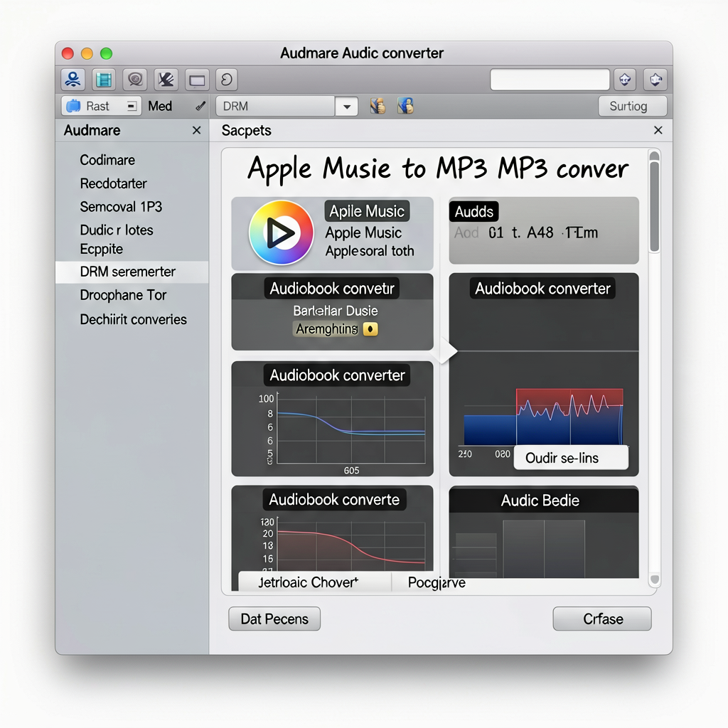
Task: Click the Apple Musie to MP3 heading
Action: pyautogui.click(x=438, y=169)
